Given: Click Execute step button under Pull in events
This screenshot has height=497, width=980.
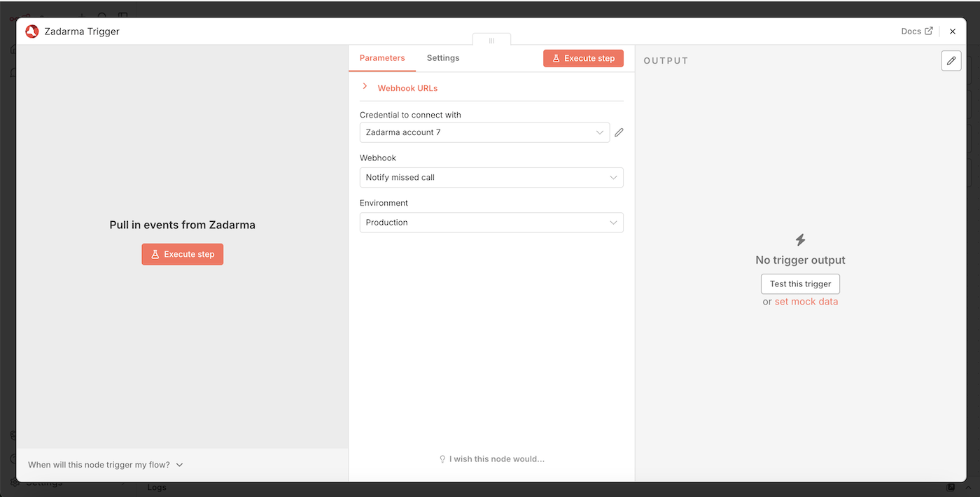Looking at the screenshot, I should (x=183, y=254).
